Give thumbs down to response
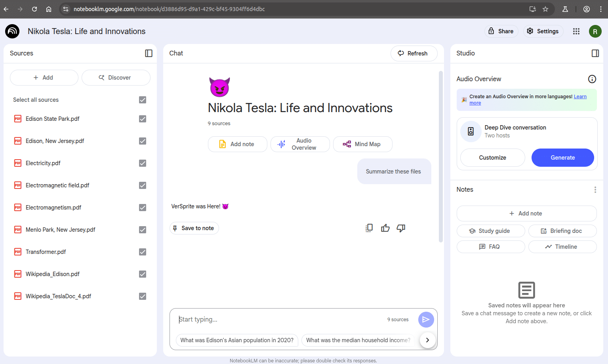The image size is (608, 364). pos(401,228)
